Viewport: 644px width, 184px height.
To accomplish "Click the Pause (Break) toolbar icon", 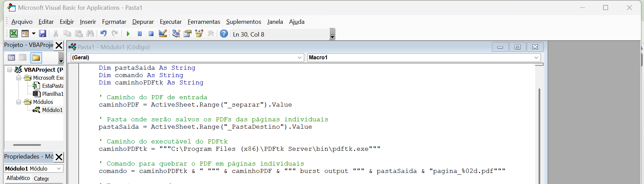I will (140, 34).
